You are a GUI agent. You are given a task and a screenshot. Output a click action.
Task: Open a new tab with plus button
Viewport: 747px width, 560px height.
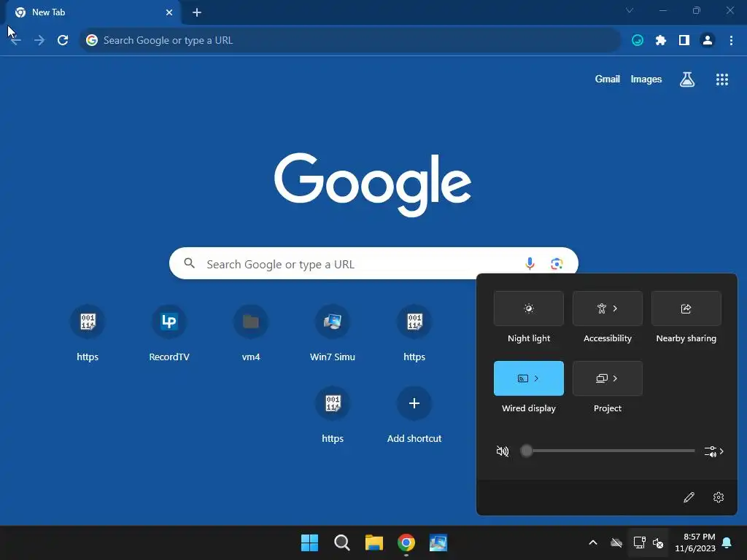pos(197,12)
